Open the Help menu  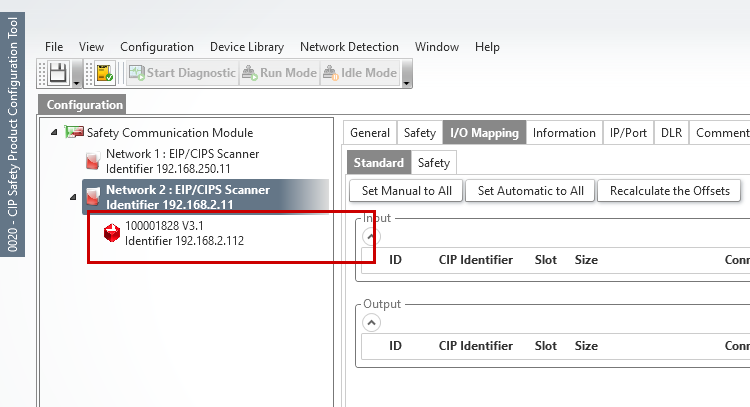(487, 47)
